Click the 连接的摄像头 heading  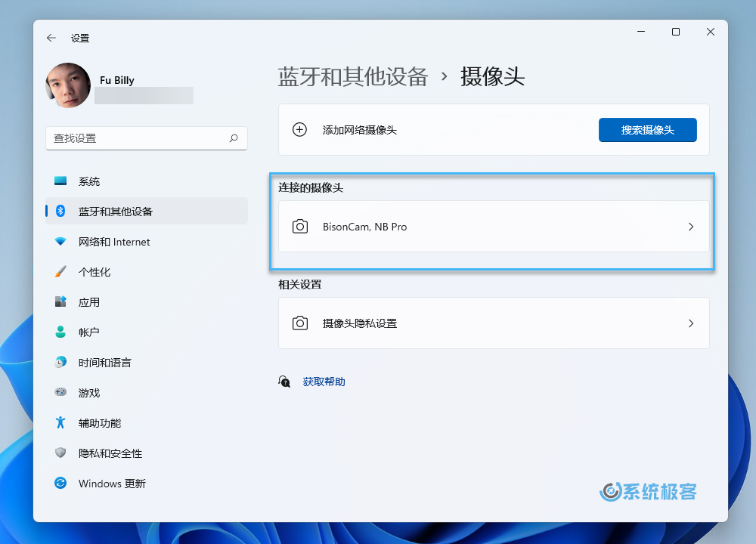point(311,187)
